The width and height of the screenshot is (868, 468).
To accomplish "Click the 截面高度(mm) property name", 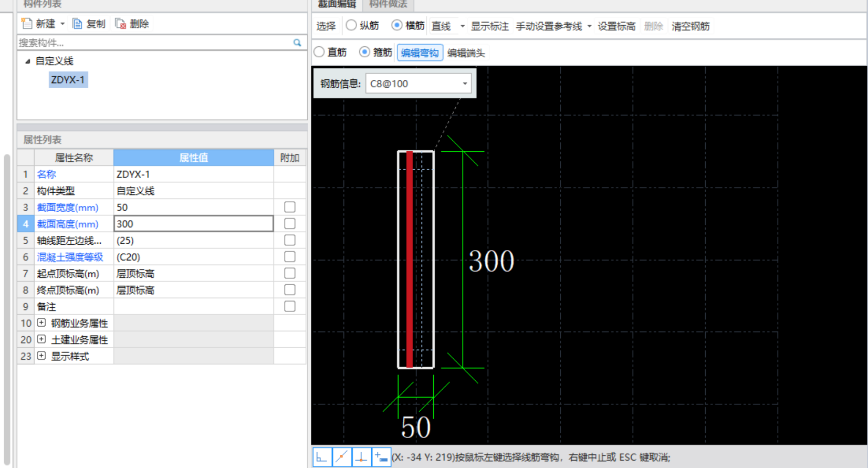I will (x=68, y=224).
